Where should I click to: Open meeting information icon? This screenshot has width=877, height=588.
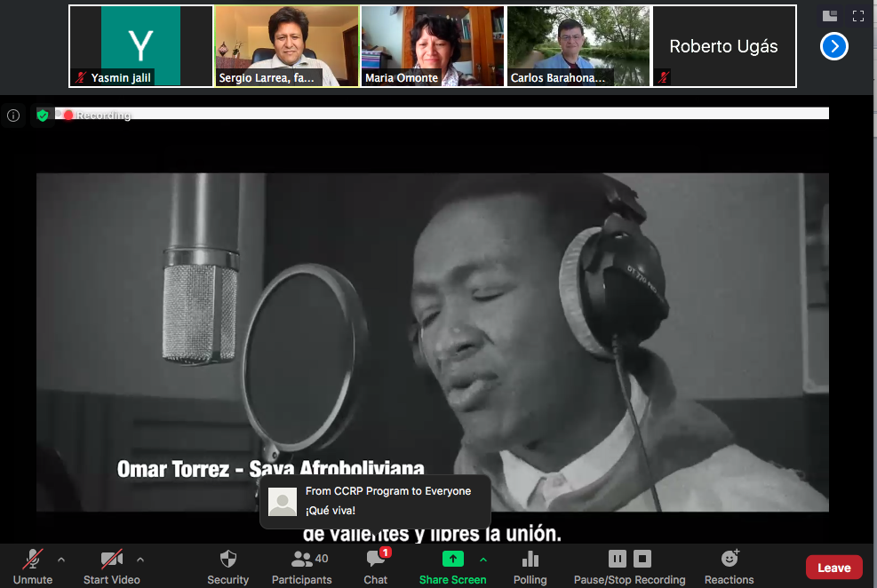pos(13,115)
